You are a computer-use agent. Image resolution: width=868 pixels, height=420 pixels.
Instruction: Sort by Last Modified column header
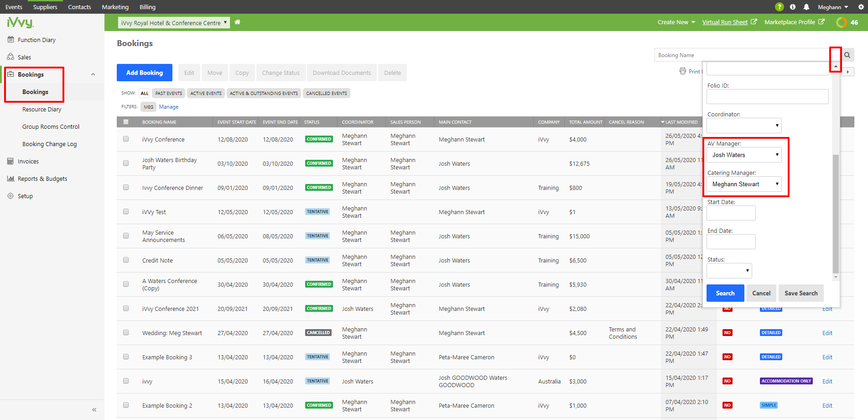tap(681, 122)
